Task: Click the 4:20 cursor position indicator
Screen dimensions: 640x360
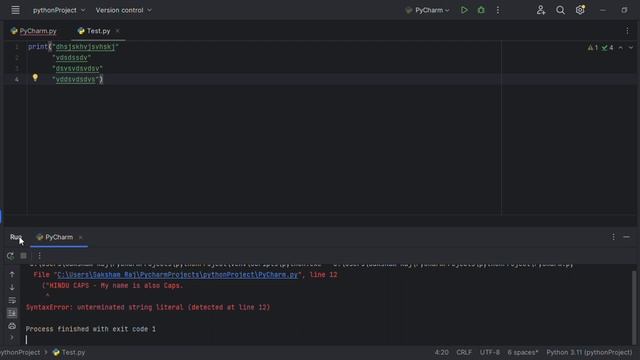Action: coord(441,352)
